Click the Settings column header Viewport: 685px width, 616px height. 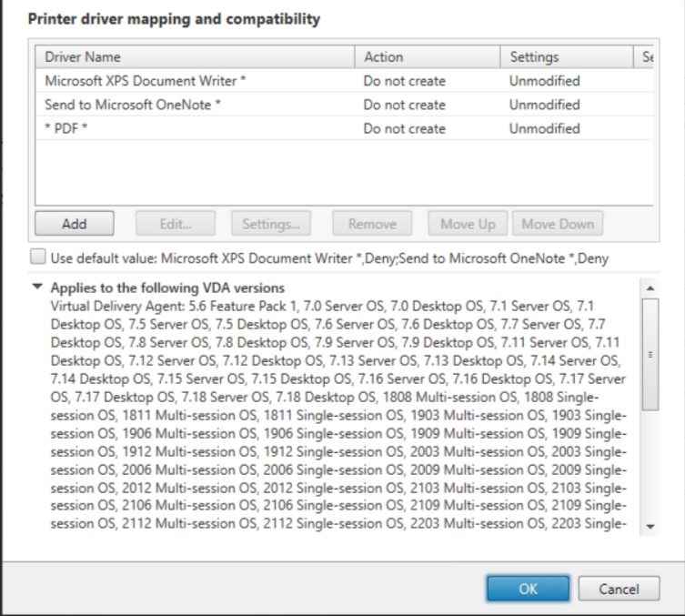pos(567,56)
